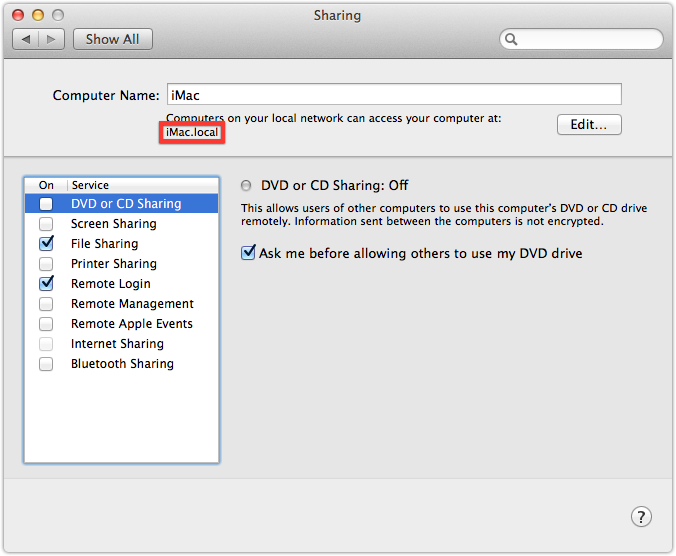
Task: Enable the Bluetooth Sharing checkbox
Action: coord(46,364)
